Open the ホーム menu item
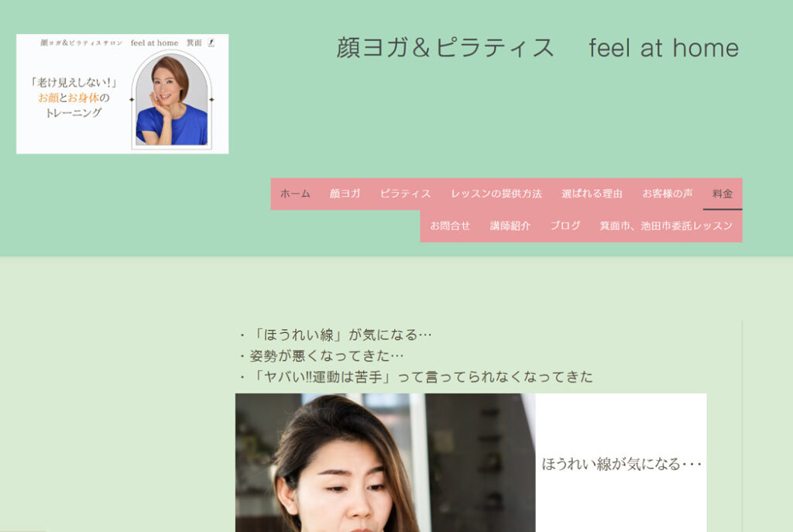The width and height of the screenshot is (793, 532). click(295, 194)
